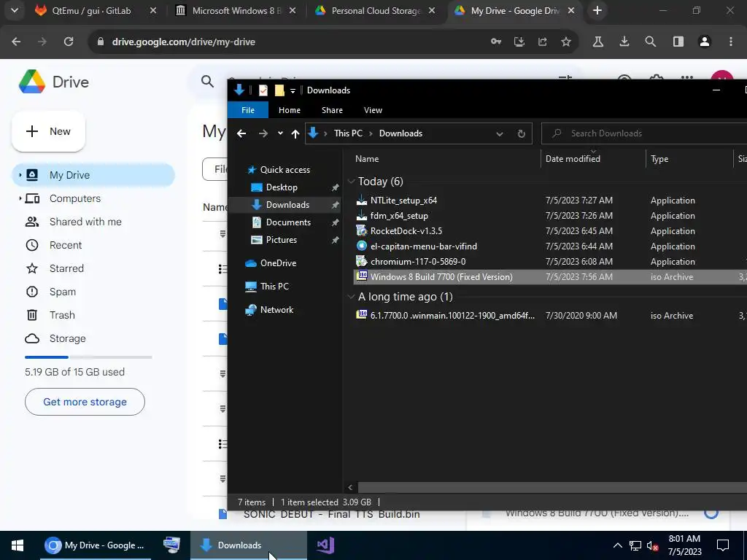The width and height of the screenshot is (747, 560).
Task: Reload the Google Drive page
Action: click(69, 42)
